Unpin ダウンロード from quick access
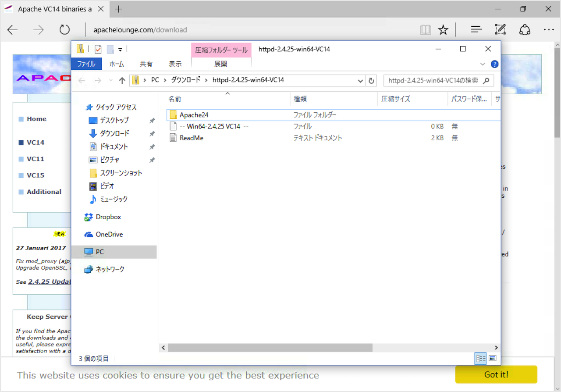561x392 pixels. coord(151,133)
